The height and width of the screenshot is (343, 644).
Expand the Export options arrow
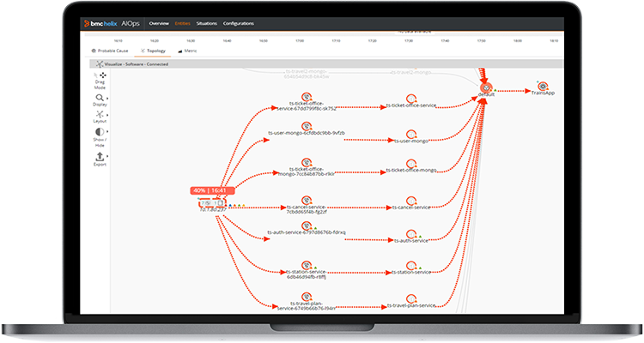107,156
